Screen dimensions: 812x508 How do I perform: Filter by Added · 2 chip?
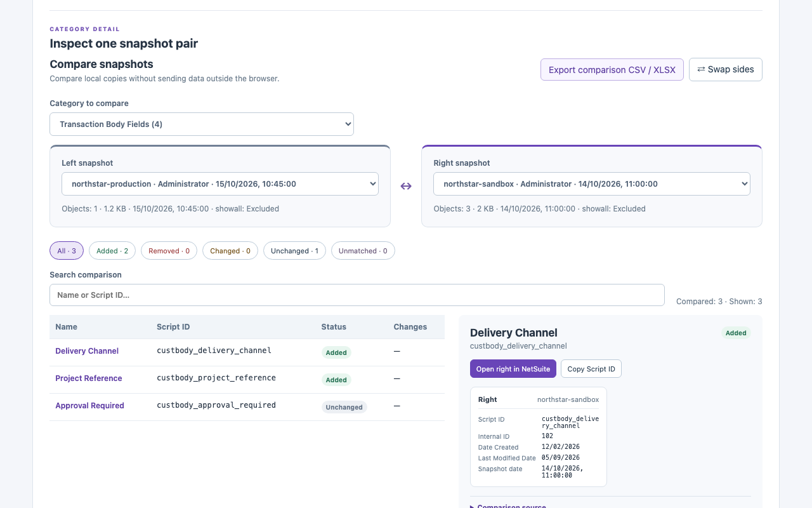click(112, 251)
